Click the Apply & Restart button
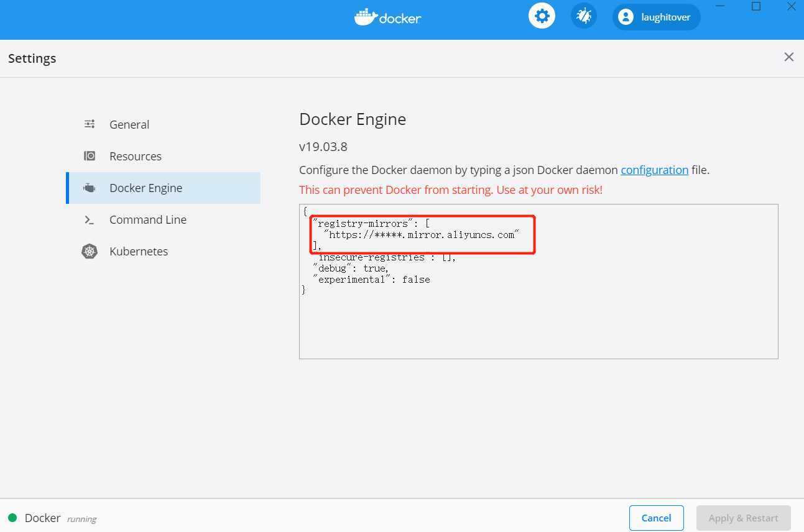Viewport: 804px width, 532px height. pos(743,518)
